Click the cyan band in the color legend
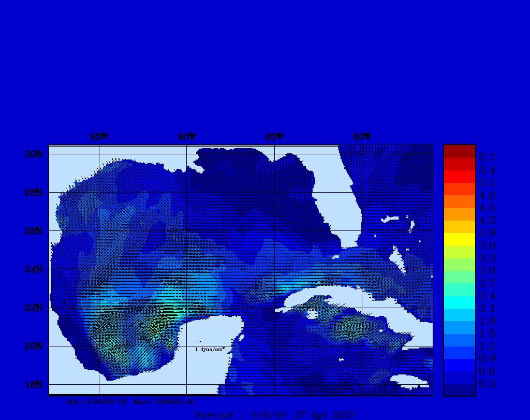530x420 pixels. pyautogui.click(x=459, y=302)
